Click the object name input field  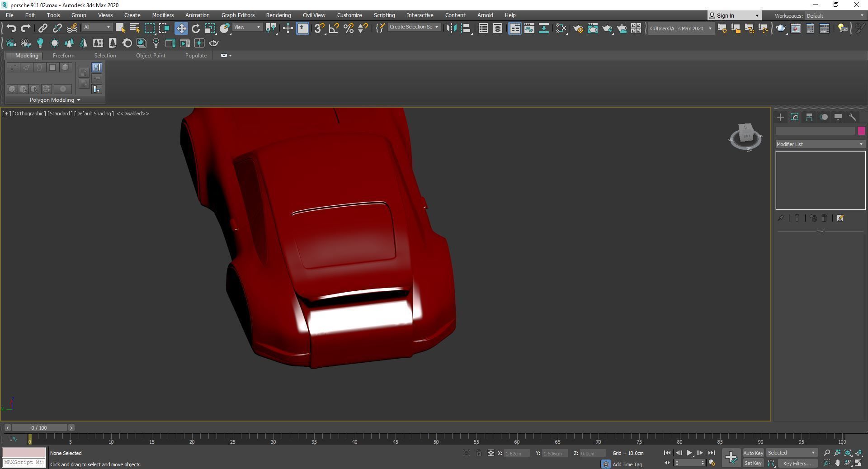coord(815,131)
